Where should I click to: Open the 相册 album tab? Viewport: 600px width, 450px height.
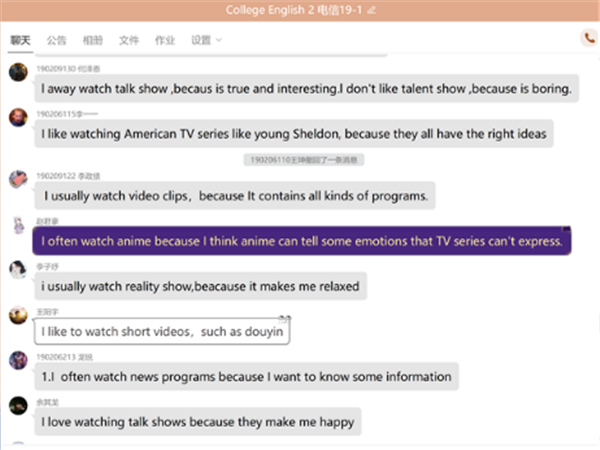point(92,40)
